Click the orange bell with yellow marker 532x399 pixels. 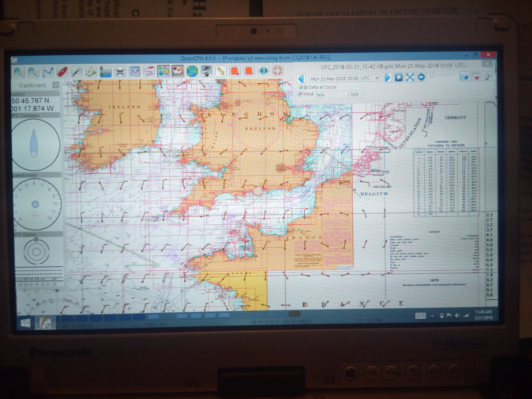click(x=249, y=71)
